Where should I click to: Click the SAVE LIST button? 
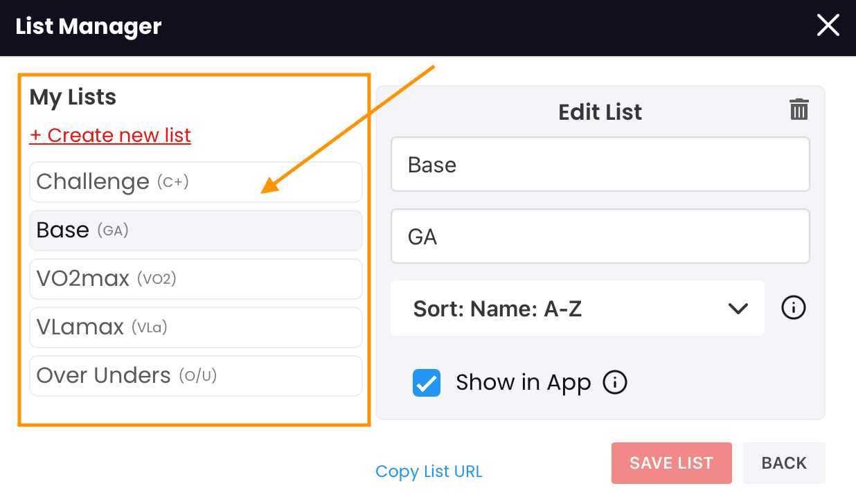(x=671, y=463)
